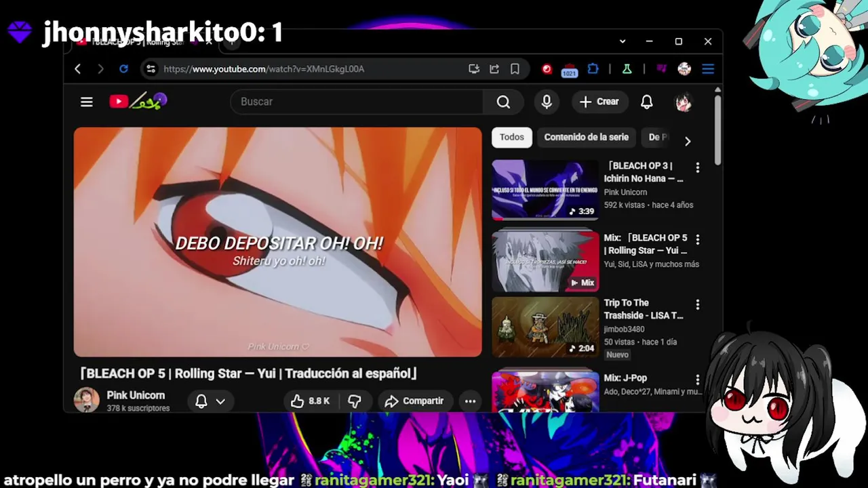Click the page vertical scrollbar
Image resolution: width=868 pixels, height=488 pixels.
tap(717, 129)
